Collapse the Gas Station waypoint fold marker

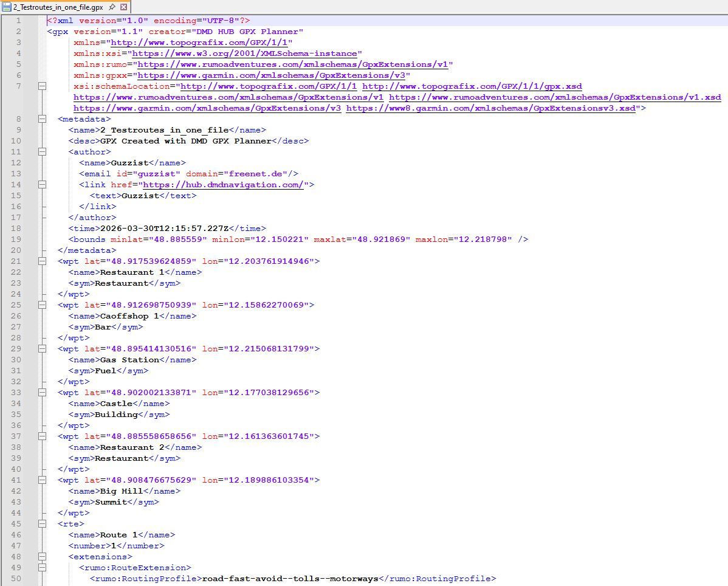43,349
